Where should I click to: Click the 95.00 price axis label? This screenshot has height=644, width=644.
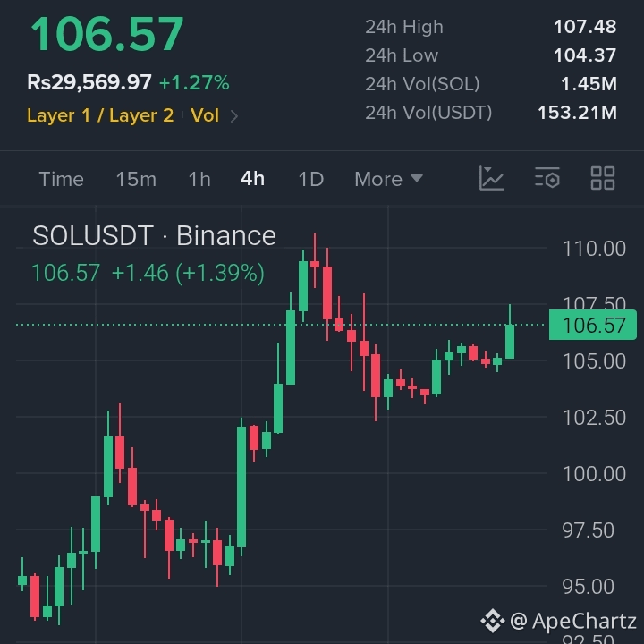tap(589, 587)
